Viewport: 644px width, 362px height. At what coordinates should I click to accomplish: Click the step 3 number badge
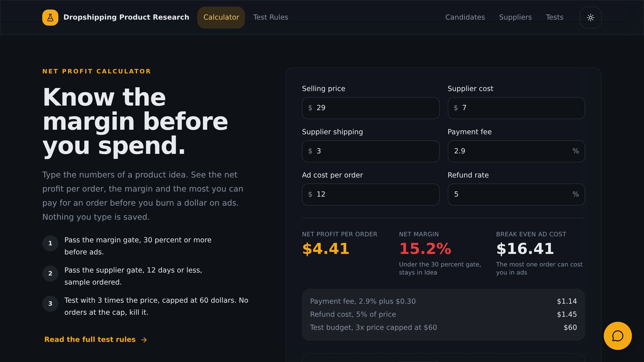point(50,304)
